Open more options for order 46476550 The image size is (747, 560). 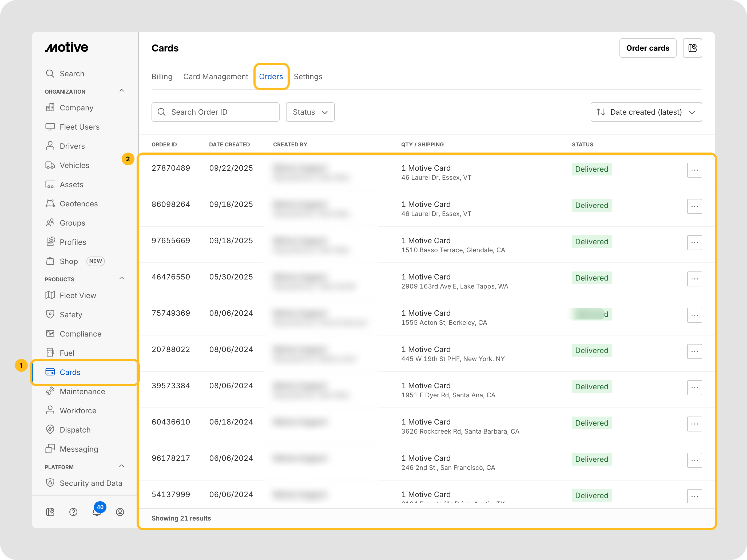pyautogui.click(x=694, y=279)
